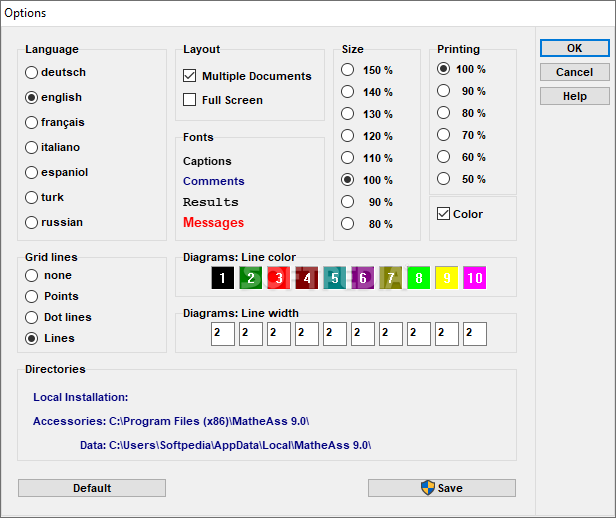Edit eighth line width field

tap(419, 334)
